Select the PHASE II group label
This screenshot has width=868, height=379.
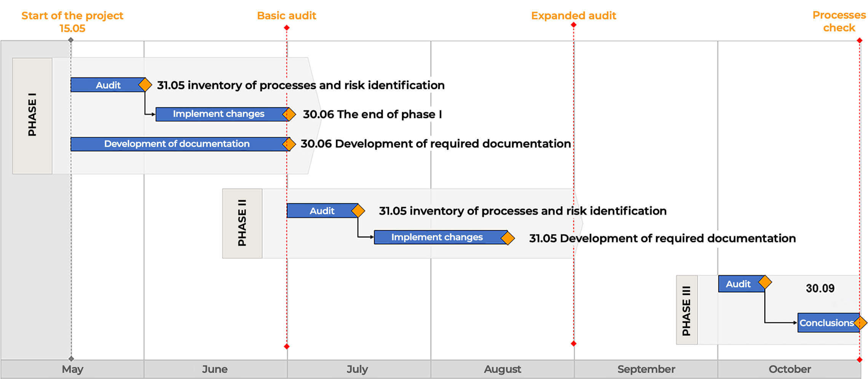242,223
